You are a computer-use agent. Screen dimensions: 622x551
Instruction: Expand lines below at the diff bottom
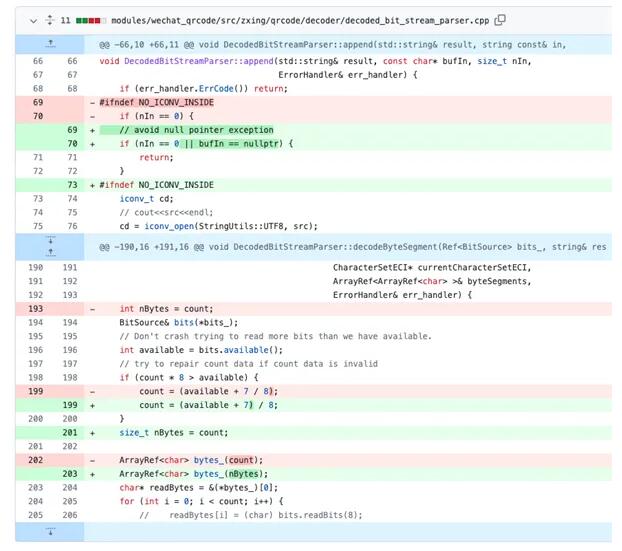click(x=51, y=533)
